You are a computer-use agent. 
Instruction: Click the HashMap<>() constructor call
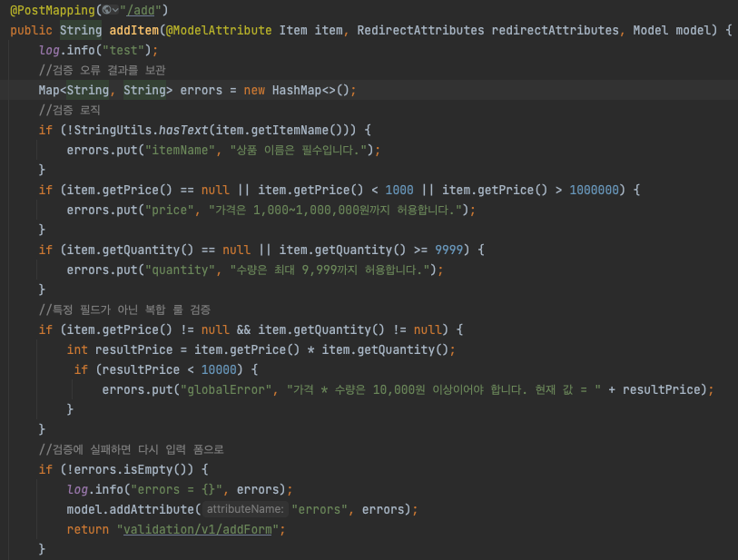310,90
